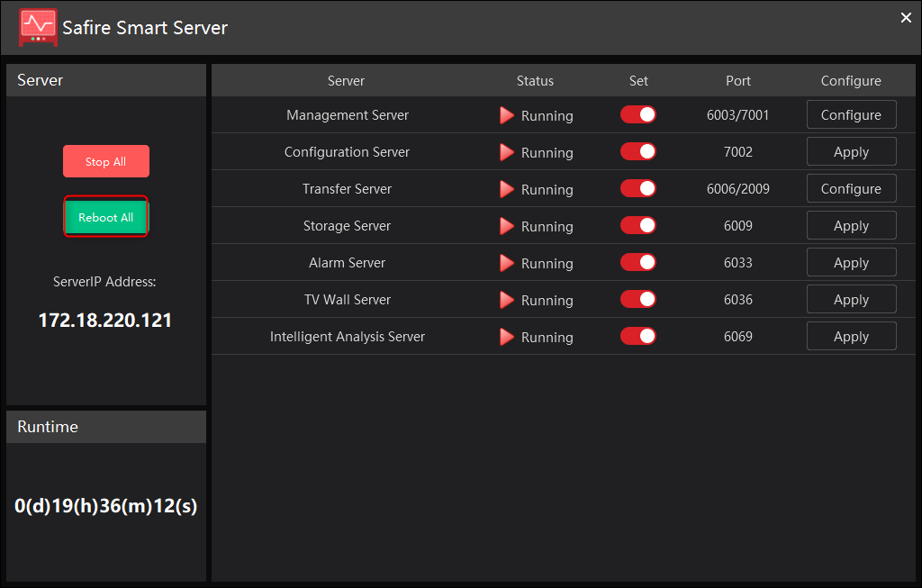
Task: Click the Intelligent Analysis Server running icon
Action: coord(507,336)
